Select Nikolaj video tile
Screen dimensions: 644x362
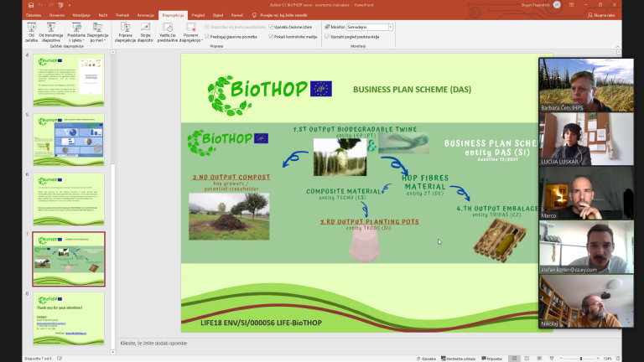point(586,302)
